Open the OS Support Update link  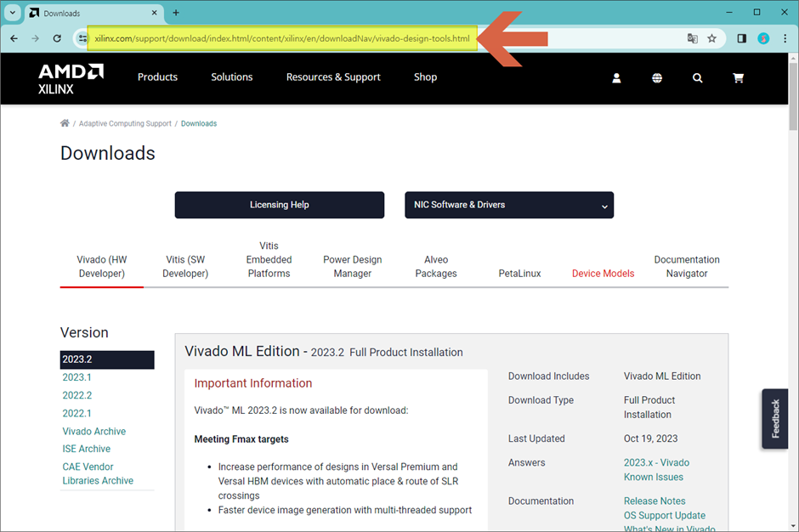coord(665,515)
